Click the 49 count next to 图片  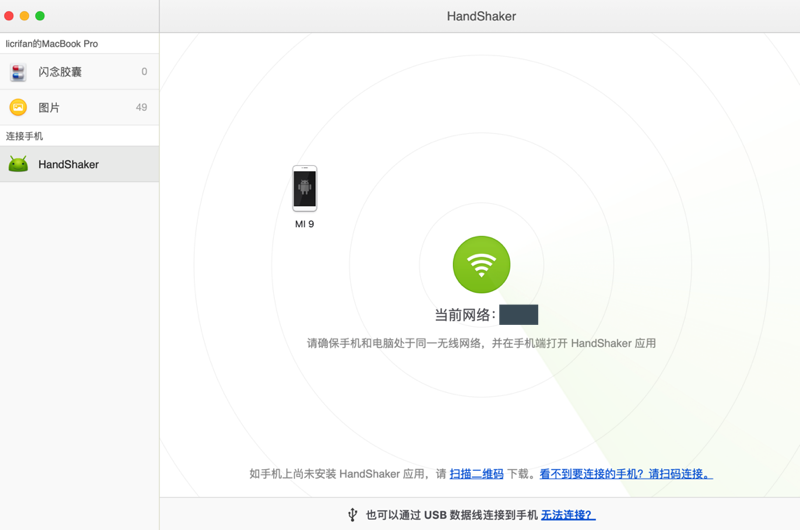pyautogui.click(x=141, y=107)
